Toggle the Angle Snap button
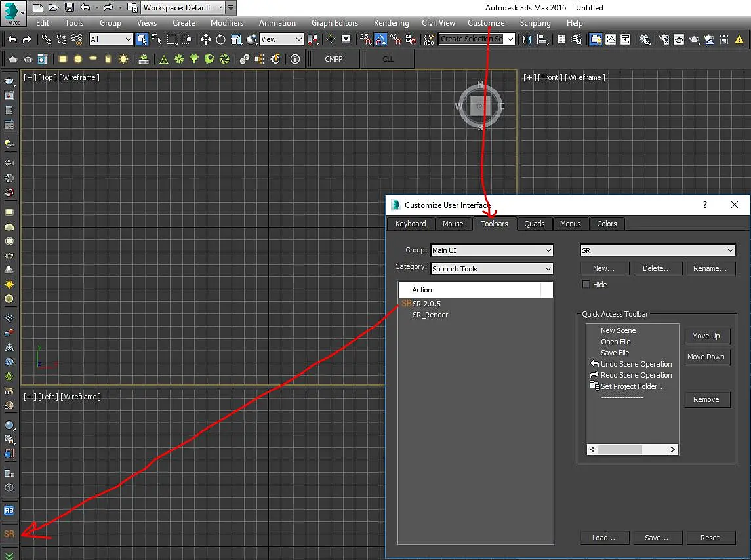Viewport: 751px width, 560px height. tap(380, 39)
